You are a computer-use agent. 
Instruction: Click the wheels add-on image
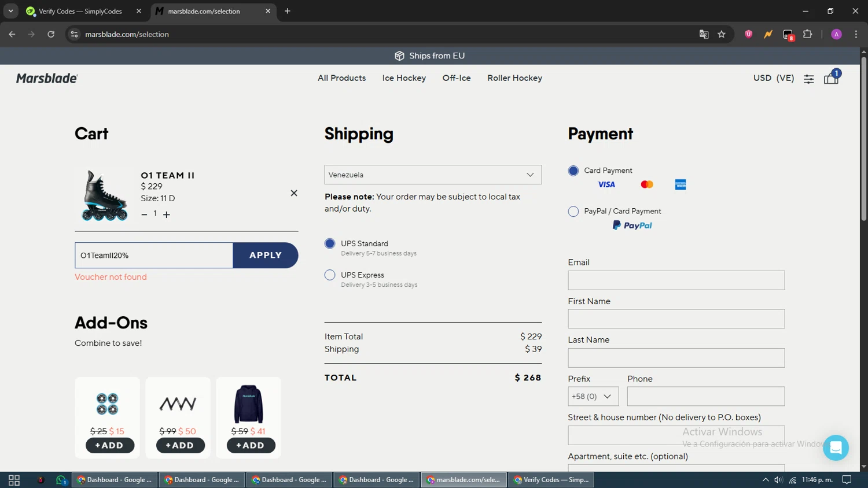(x=107, y=404)
